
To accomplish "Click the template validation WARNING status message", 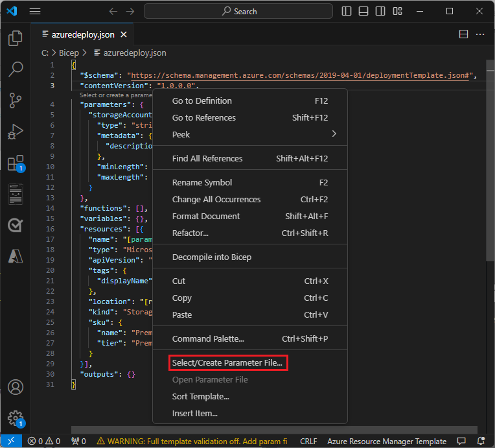I will (192, 441).
